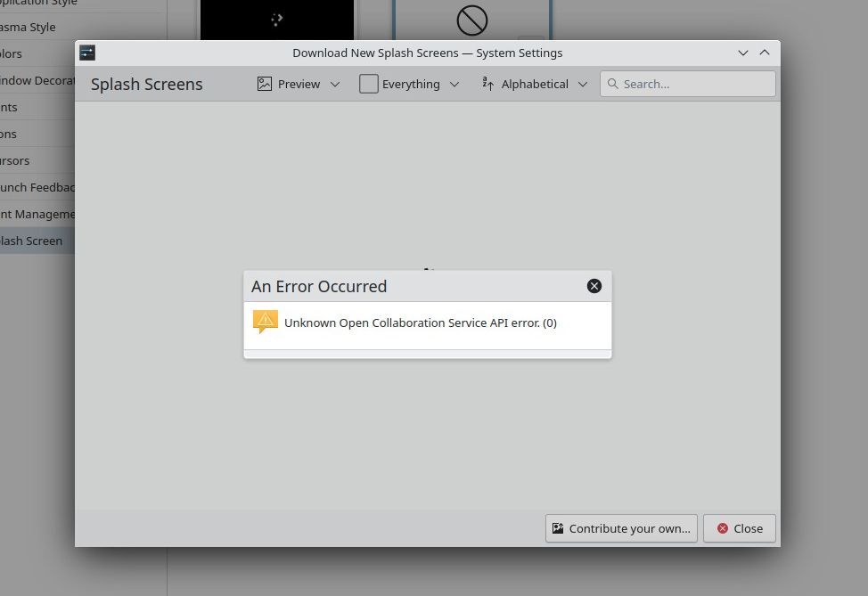
Task: Open Launch Feedback in the sidebar
Action: (x=37, y=187)
